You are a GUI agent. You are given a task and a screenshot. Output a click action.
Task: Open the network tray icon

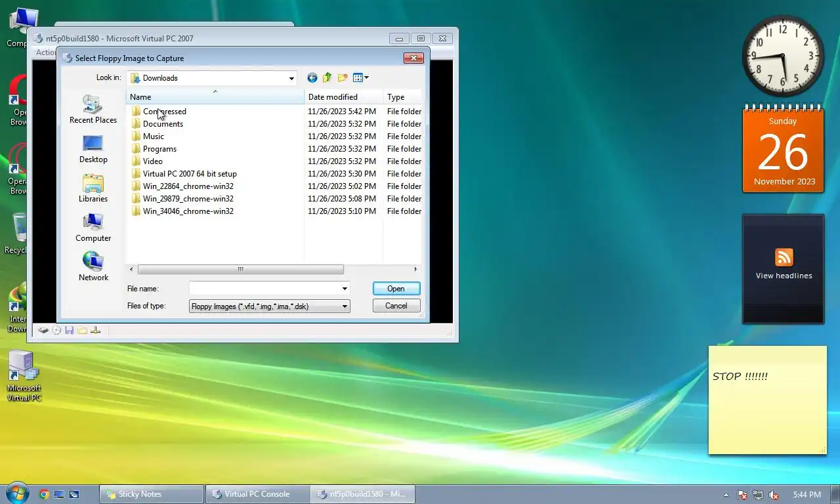758,495
